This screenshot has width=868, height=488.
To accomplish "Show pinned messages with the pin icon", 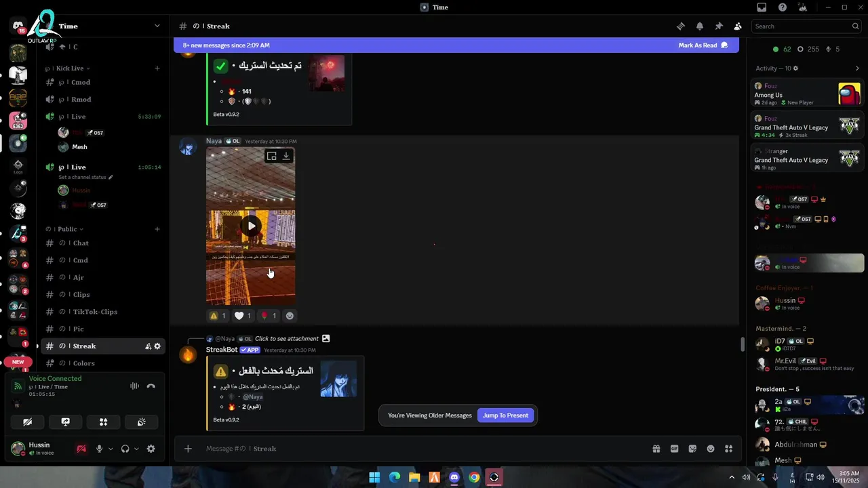I will click(x=719, y=26).
